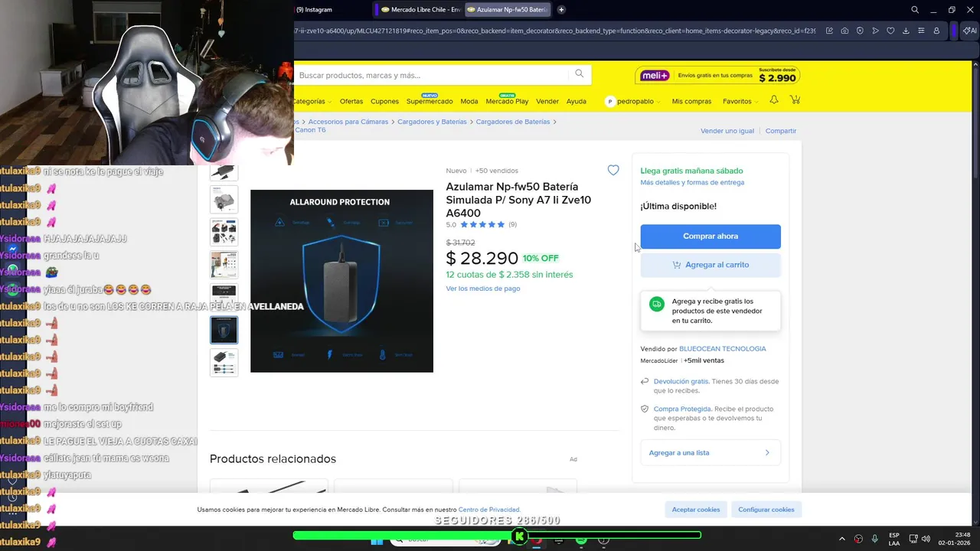The width and height of the screenshot is (980, 551).
Task: Click Configurar cookies button
Action: click(766, 510)
